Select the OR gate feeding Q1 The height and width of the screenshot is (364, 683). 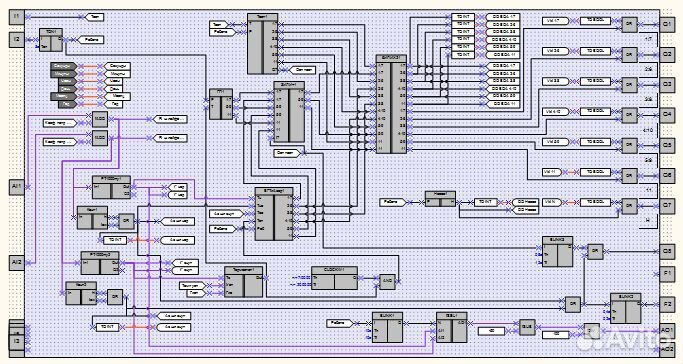(629, 24)
